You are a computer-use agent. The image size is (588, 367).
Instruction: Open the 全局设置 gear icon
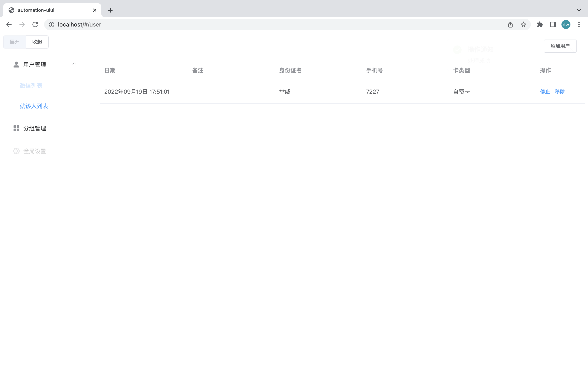16,151
